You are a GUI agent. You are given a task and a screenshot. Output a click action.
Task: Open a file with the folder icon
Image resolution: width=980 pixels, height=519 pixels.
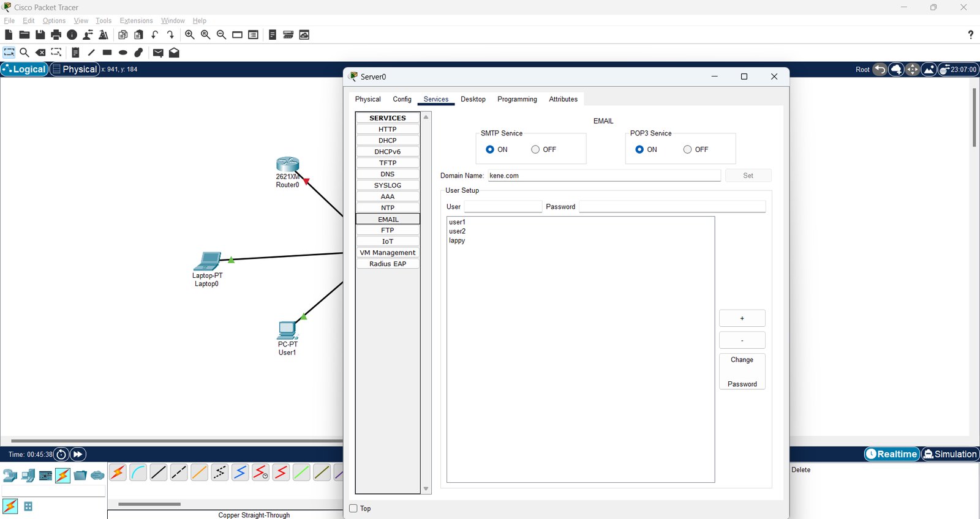point(24,35)
